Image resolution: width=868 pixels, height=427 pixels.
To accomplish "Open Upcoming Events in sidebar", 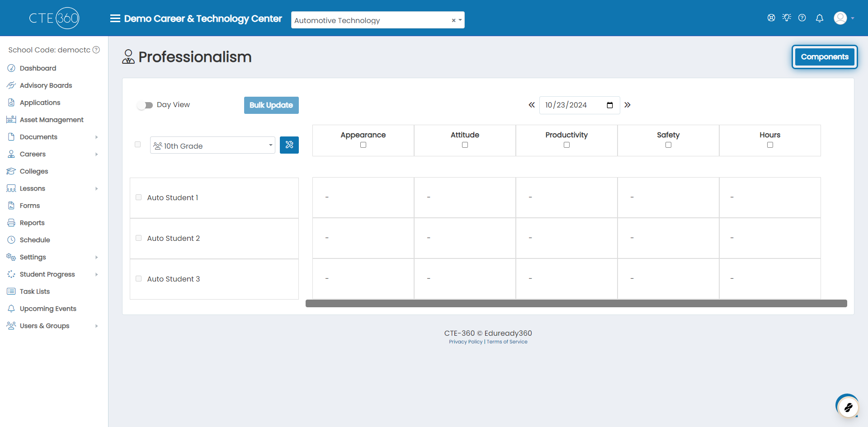I will coord(48,309).
